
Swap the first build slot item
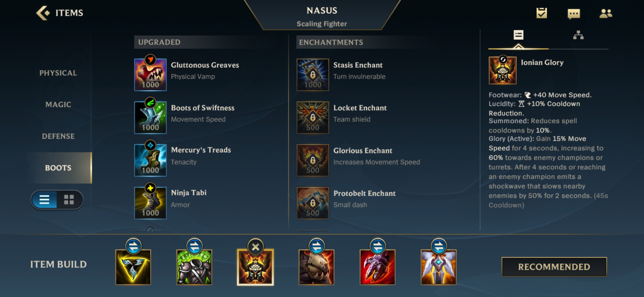133,246
